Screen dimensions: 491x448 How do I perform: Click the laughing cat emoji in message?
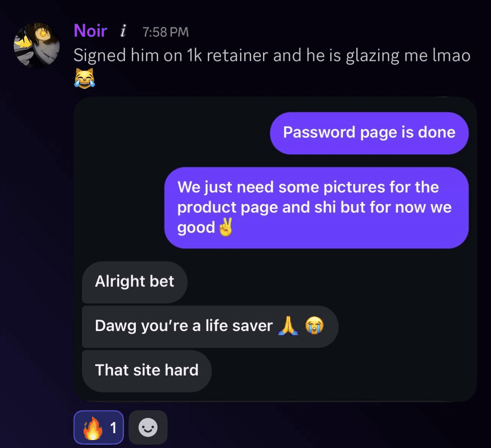coord(84,79)
